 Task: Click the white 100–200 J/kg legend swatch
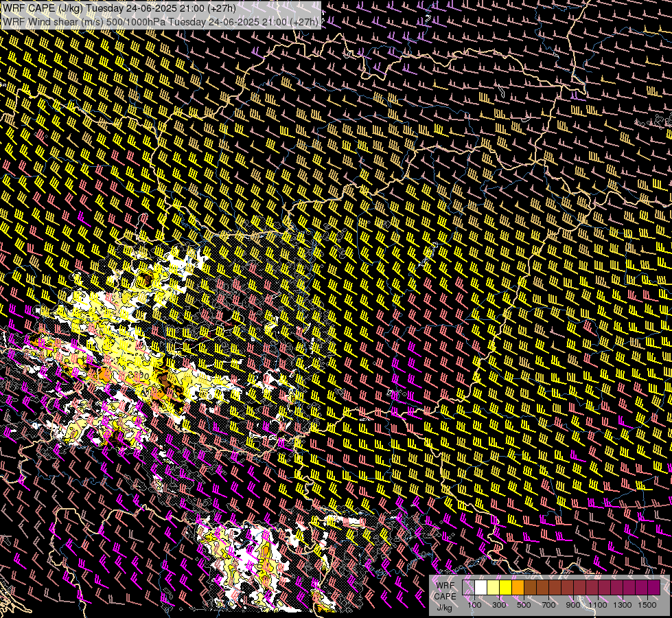tap(481, 588)
